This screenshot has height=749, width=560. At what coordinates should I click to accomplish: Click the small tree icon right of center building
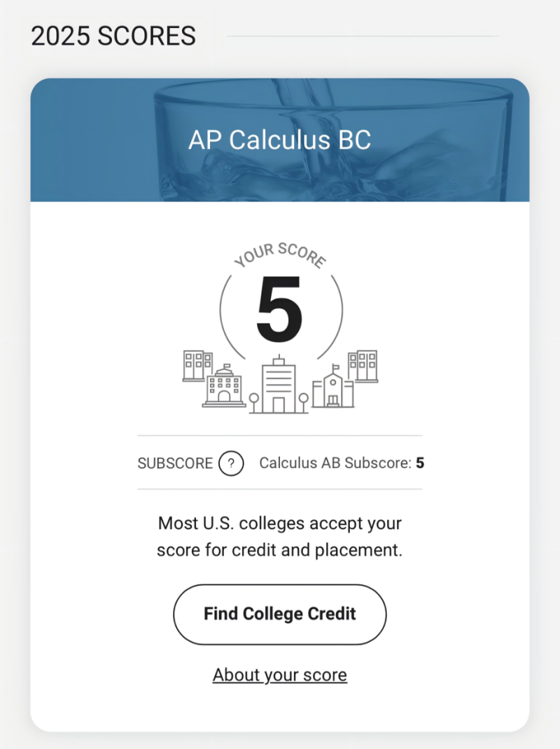pyautogui.click(x=303, y=403)
